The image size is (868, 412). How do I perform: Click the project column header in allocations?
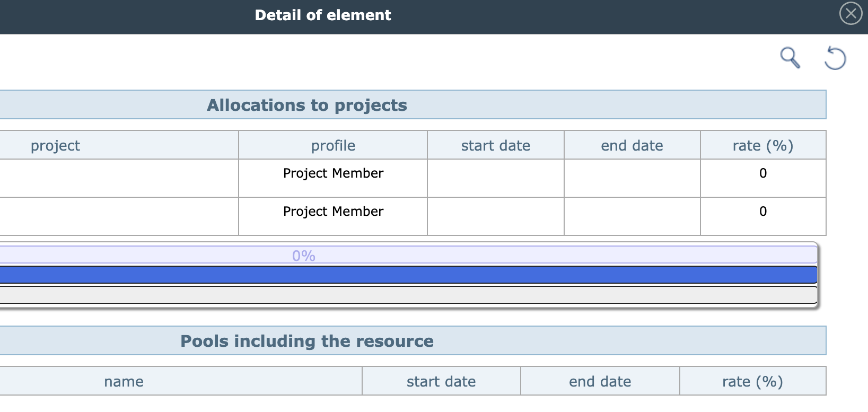(55, 145)
